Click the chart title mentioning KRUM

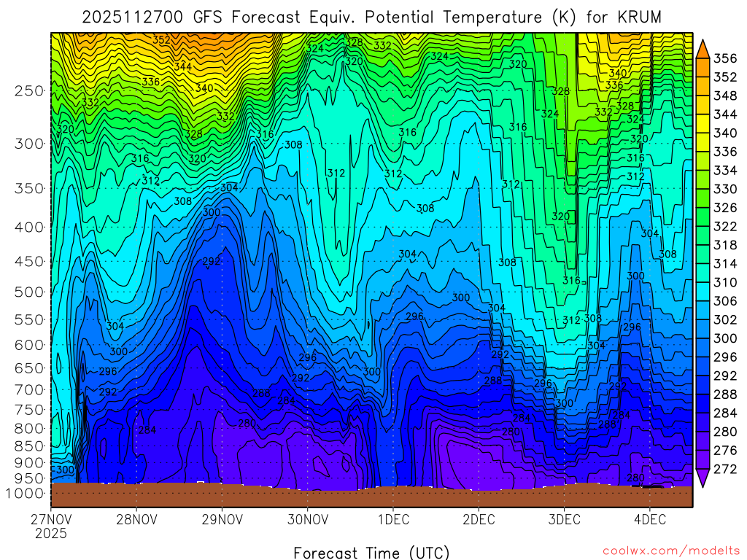(x=371, y=17)
